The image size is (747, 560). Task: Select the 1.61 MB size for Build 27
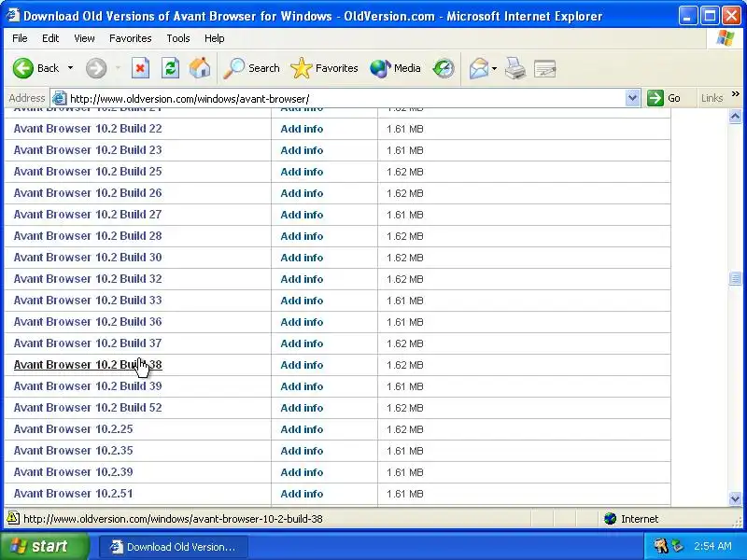pos(405,215)
